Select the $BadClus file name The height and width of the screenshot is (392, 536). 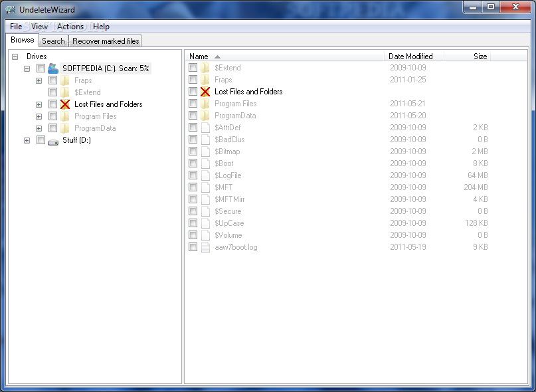(230, 140)
